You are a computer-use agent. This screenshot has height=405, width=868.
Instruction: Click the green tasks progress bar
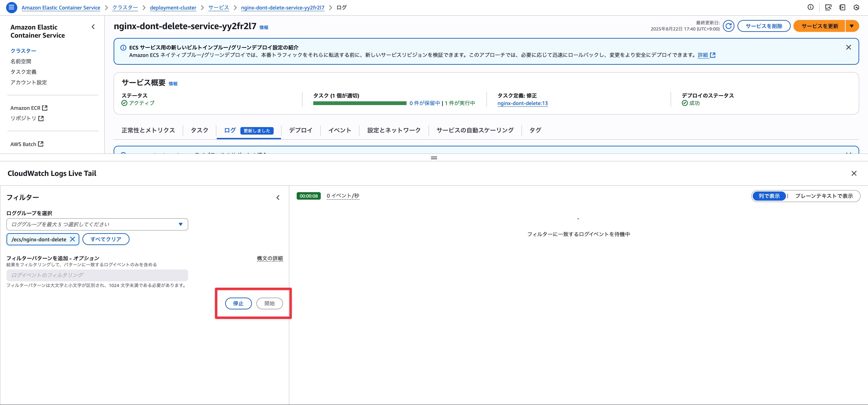[x=360, y=103]
